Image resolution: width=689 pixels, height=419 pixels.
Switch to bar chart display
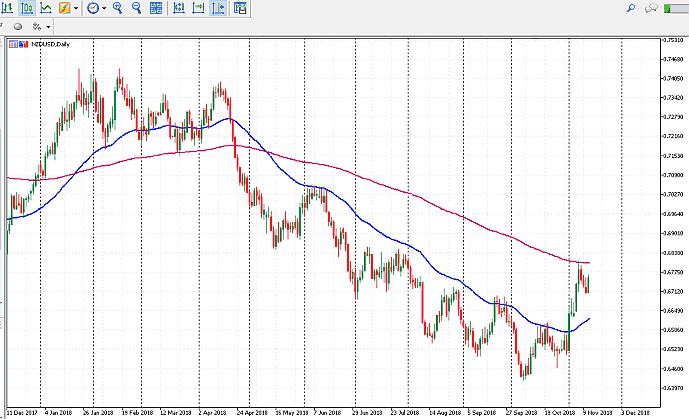point(8,8)
